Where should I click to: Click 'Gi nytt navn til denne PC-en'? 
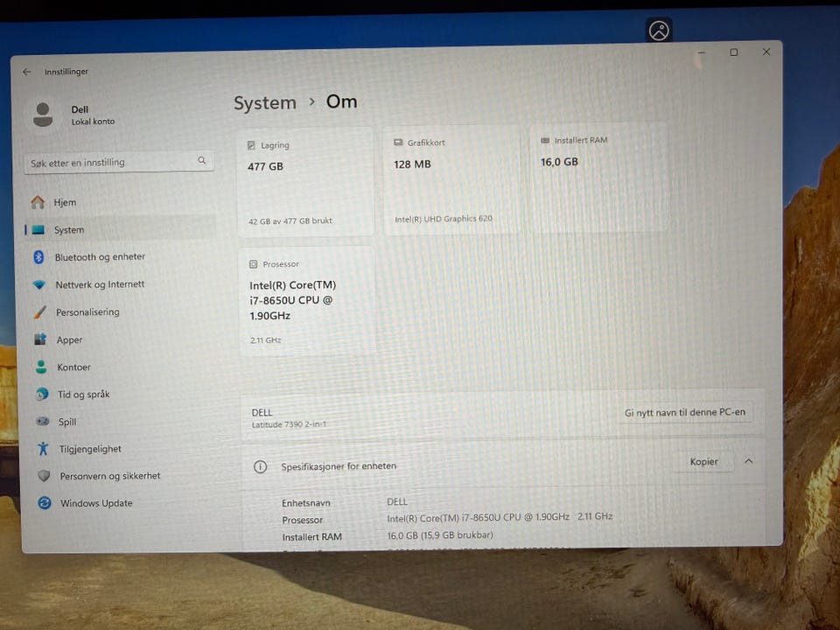(x=684, y=412)
